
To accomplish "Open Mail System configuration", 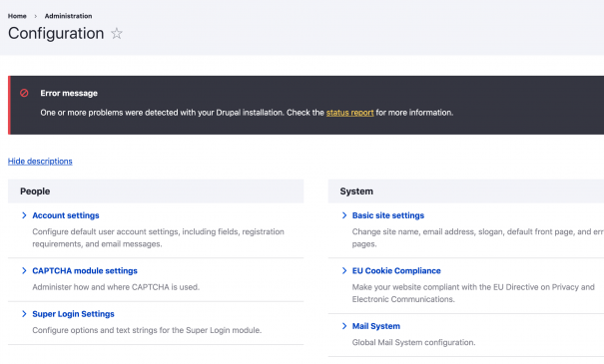I will (x=376, y=326).
